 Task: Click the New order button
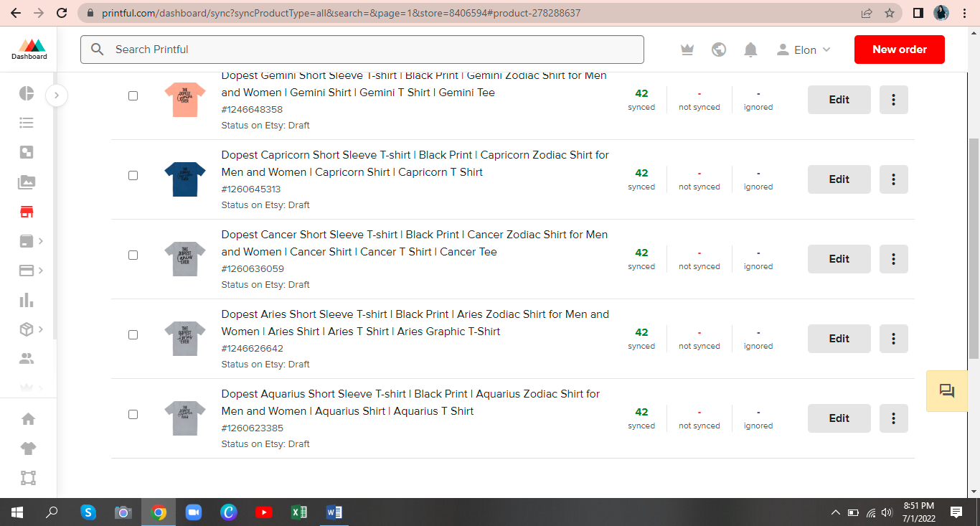(899, 50)
